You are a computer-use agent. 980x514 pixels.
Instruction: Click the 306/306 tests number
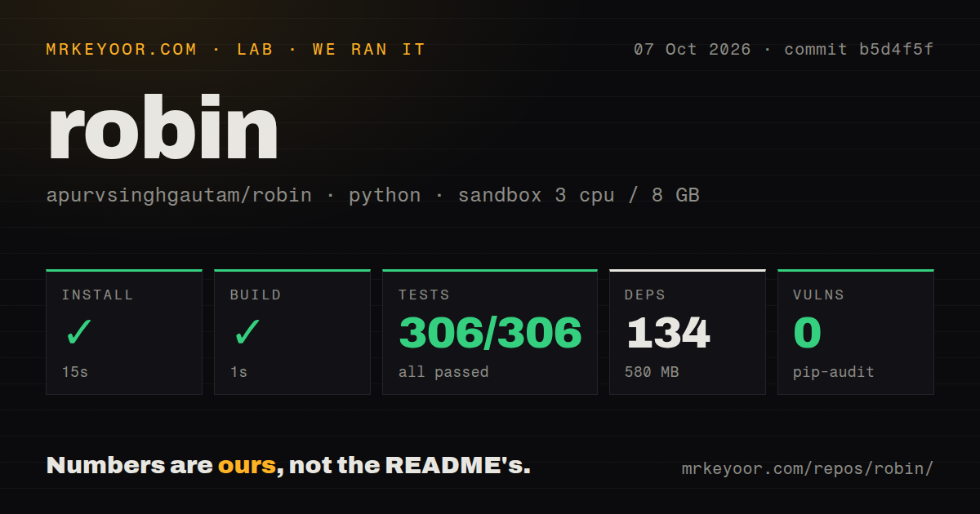tap(490, 333)
